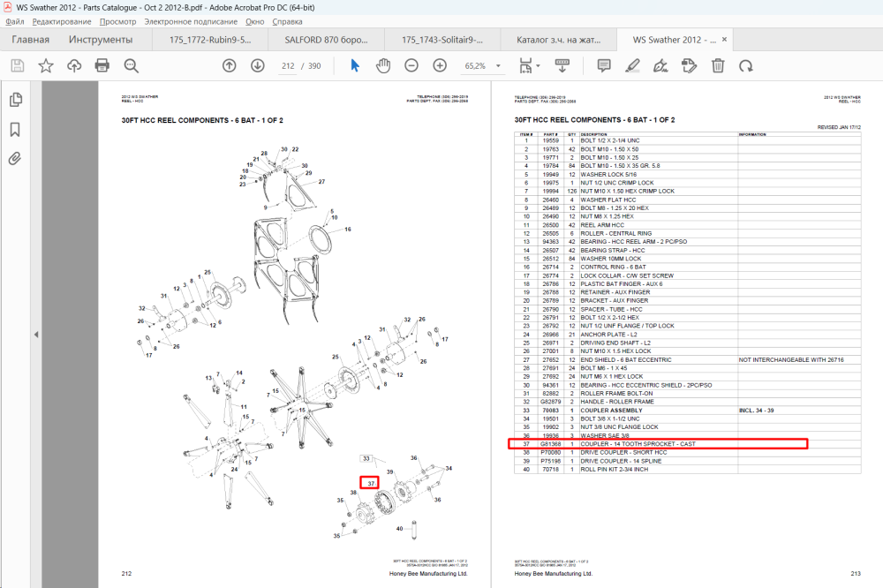Switch to the Главная tab
The height and width of the screenshot is (588, 883).
(x=30, y=40)
